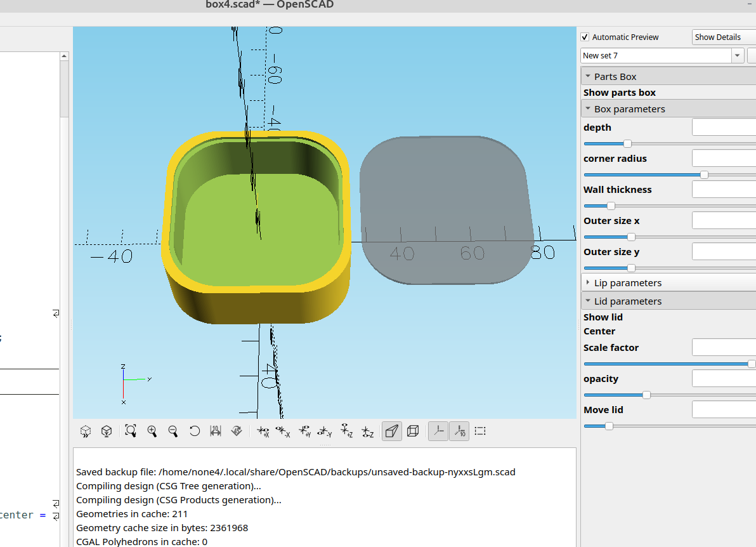
Task: Toggle scale markers in the viewport
Action: click(459, 431)
